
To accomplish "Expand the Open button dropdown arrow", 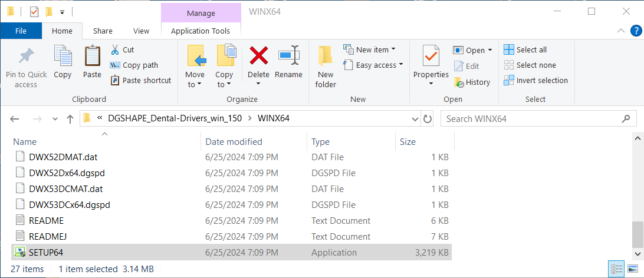I will 489,50.
